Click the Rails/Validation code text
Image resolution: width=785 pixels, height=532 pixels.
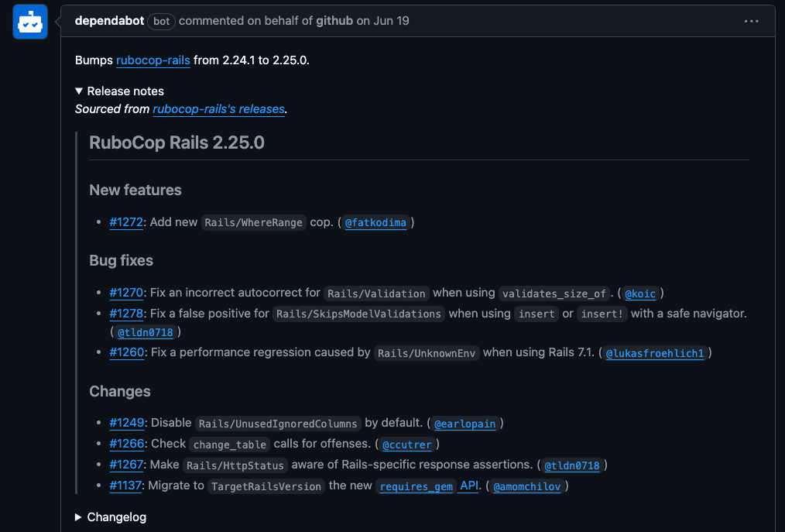tap(376, 293)
